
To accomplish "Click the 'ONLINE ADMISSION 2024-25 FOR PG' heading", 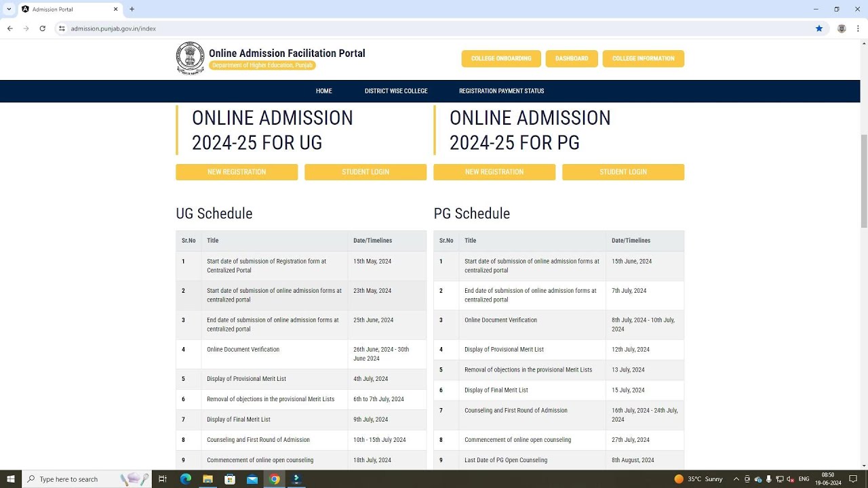I will click(x=530, y=130).
